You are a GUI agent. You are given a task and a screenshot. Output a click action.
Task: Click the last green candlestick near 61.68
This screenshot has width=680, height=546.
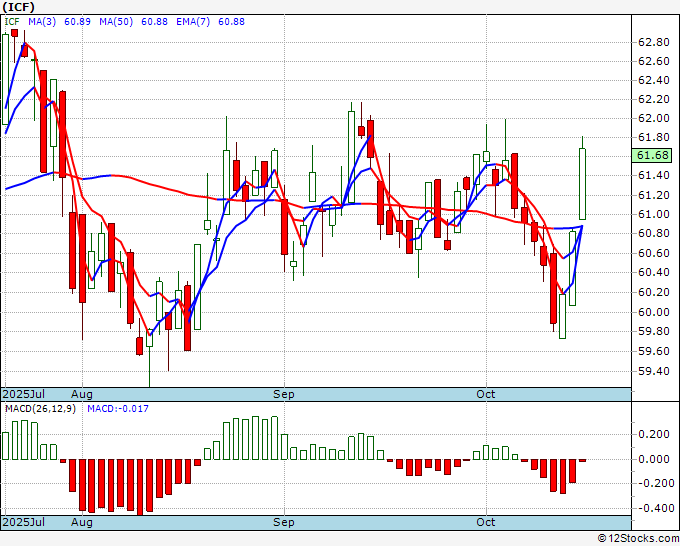pos(582,183)
